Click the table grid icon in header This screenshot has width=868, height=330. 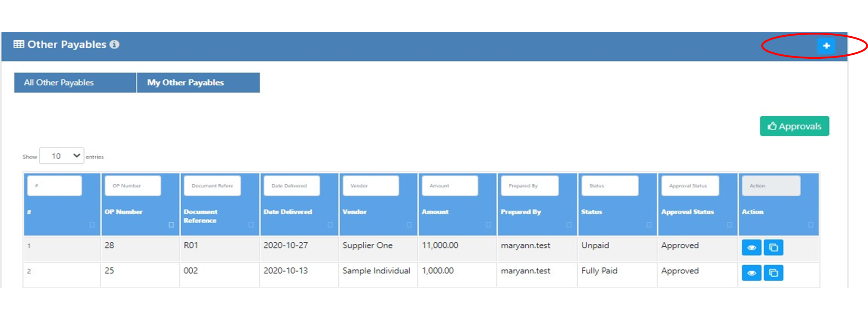click(x=19, y=44)
